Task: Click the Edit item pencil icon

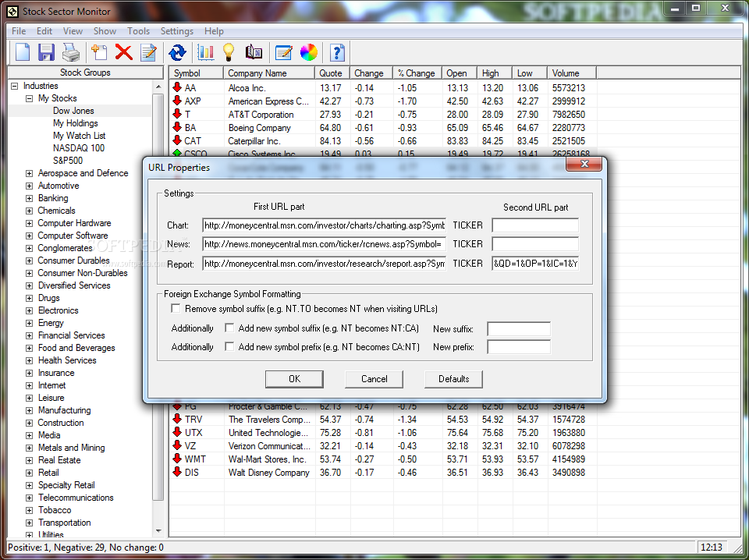Action: [148, 51]
